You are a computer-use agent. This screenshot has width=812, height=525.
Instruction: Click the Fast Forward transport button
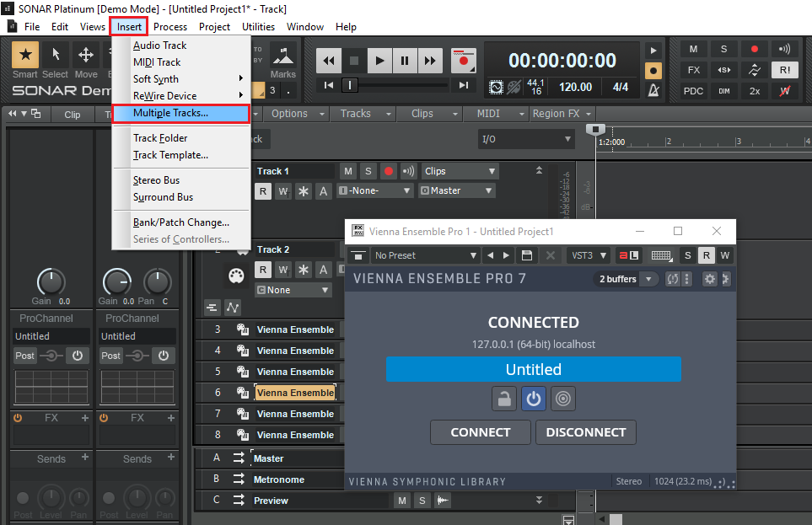coord(430,61)
